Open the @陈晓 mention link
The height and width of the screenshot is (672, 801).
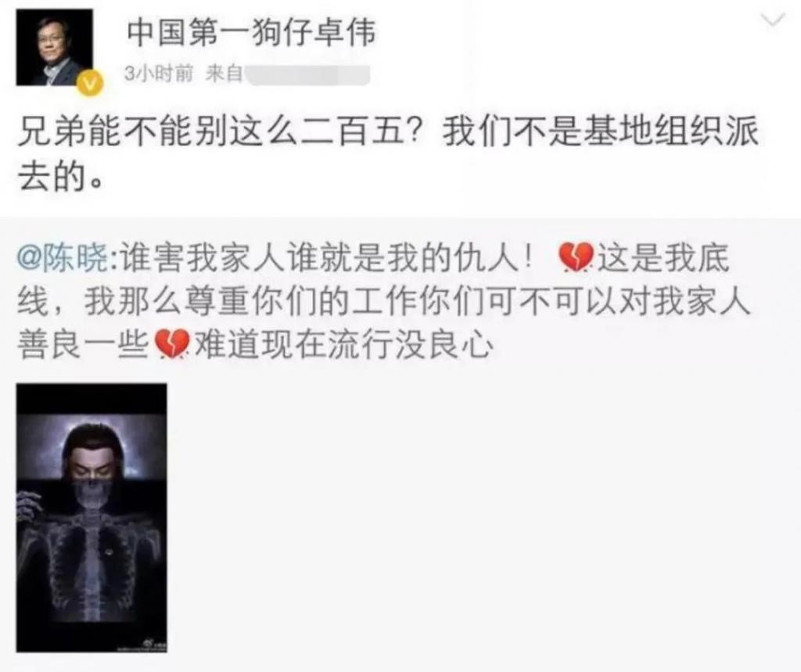coord(63,259)
